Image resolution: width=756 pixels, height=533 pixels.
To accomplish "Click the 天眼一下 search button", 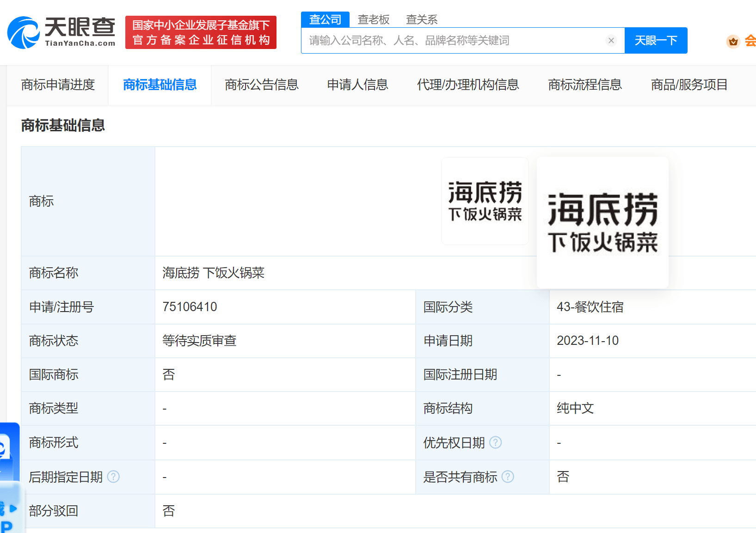I will pos(655,41).
